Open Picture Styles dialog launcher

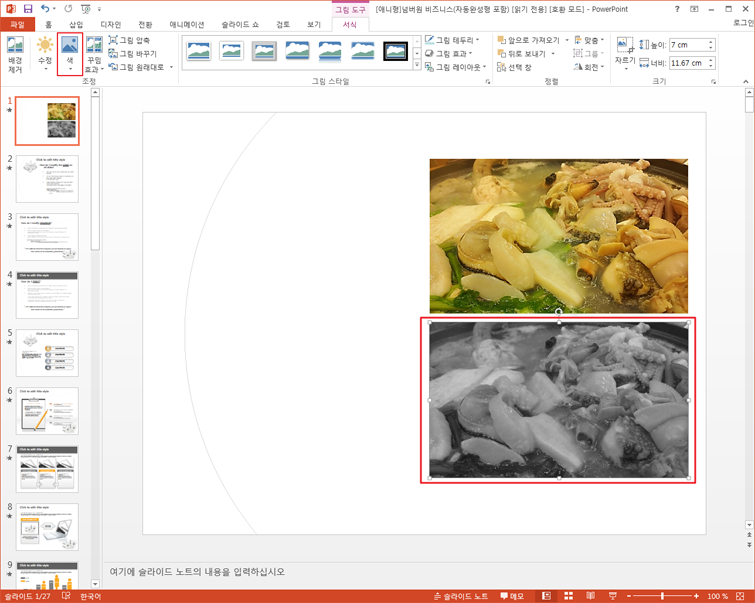[x=488, y=82]
